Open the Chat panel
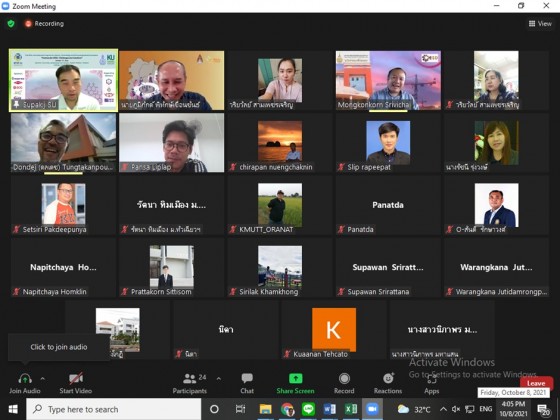The width and height of the screenshot is (560, 420). [247, 383]
